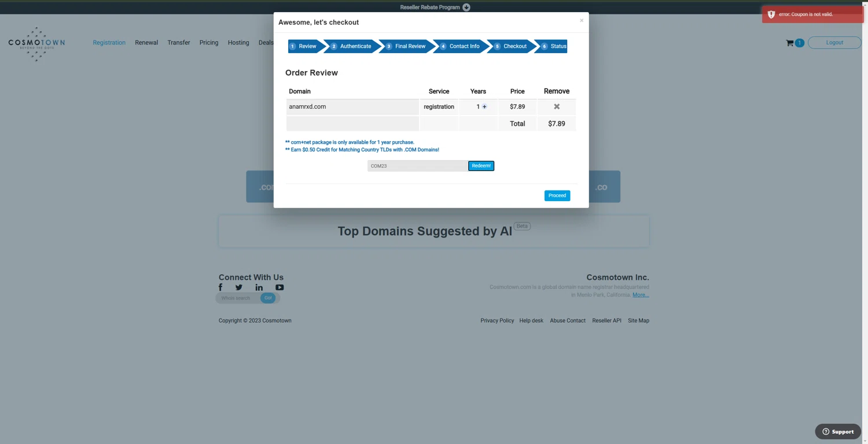Screen dimensions: 868x444
Task: Open Cosmotown Facebook page
Action: 220,287
